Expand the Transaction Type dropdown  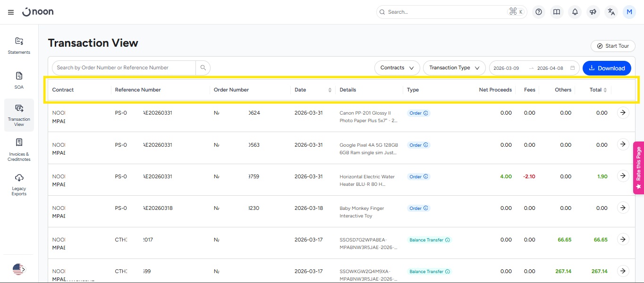pyautogui.click(x=454, y=68)
